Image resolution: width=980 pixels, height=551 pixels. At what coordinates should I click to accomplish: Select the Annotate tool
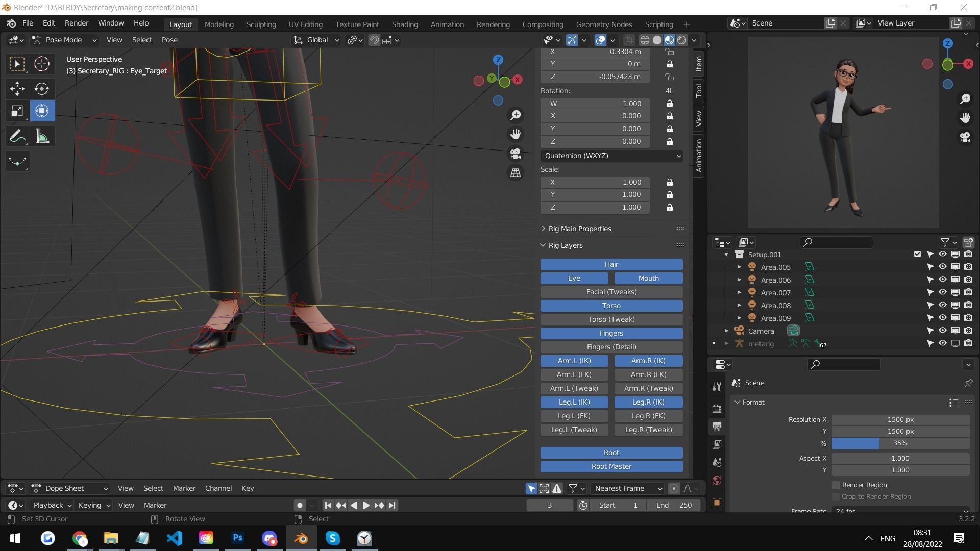click(17, 136)
